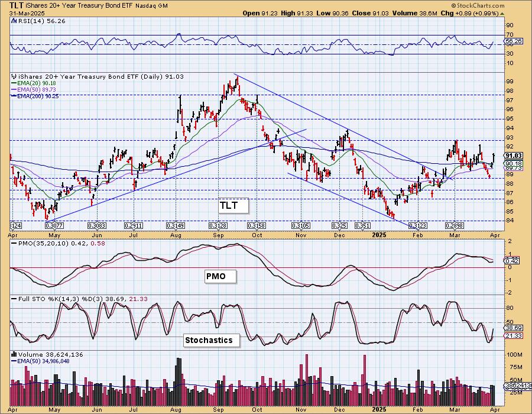Click the TLT ticker symbol in header

tap(17, 5)
